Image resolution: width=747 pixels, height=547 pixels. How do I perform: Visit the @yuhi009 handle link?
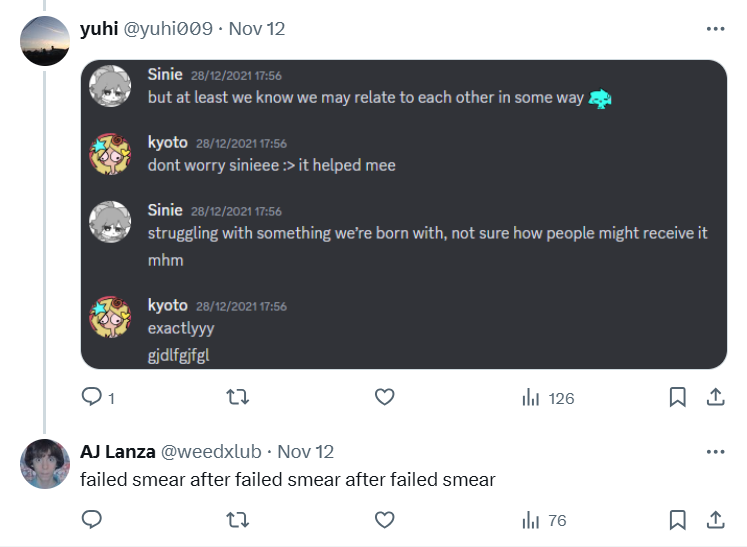[x=168, y=29]
